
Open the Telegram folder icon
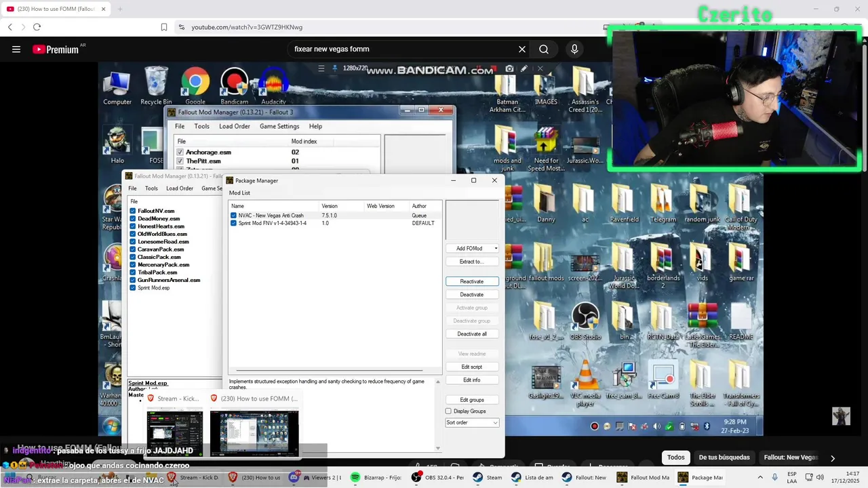663,204
